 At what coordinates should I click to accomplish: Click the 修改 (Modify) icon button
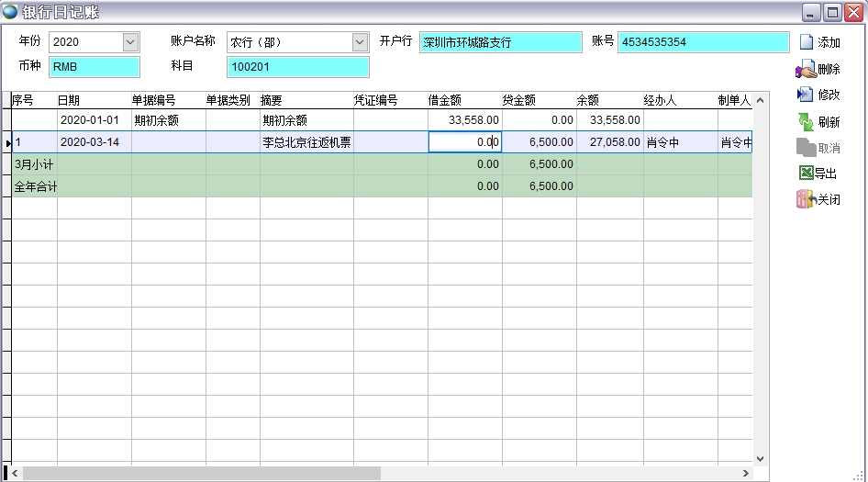click(806, 95)
